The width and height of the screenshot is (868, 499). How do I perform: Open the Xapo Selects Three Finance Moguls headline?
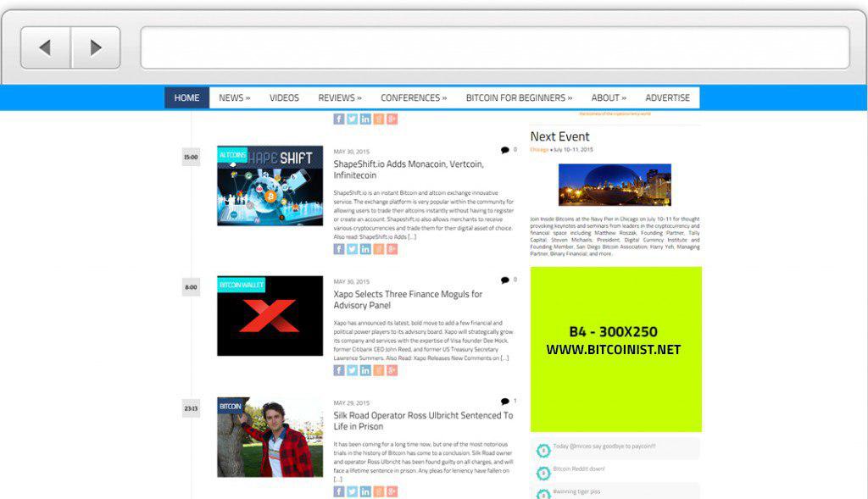(407, 299)
